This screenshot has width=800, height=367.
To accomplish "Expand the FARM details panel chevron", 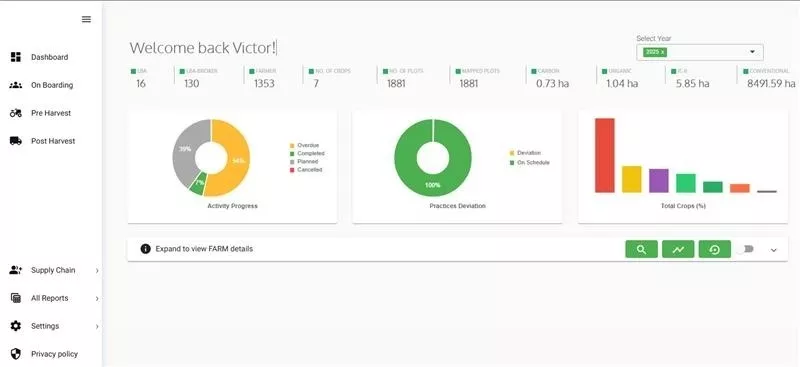I will coord(773,250).
